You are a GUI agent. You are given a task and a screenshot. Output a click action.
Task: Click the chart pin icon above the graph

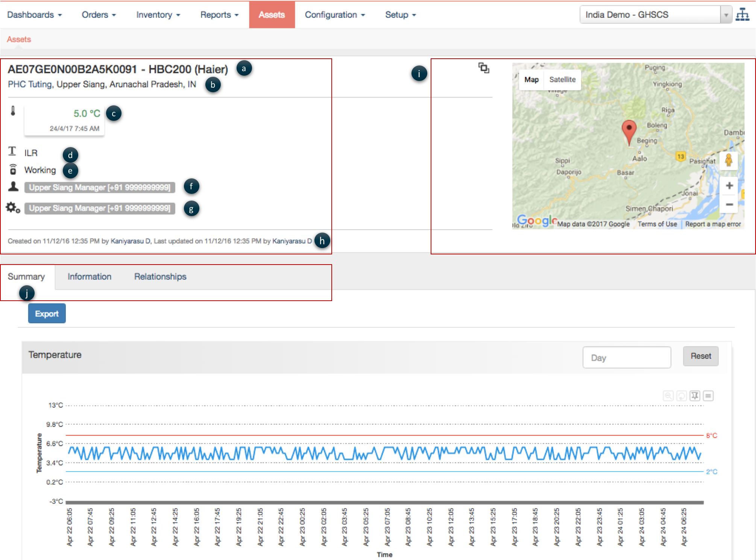tap(695, 396)
